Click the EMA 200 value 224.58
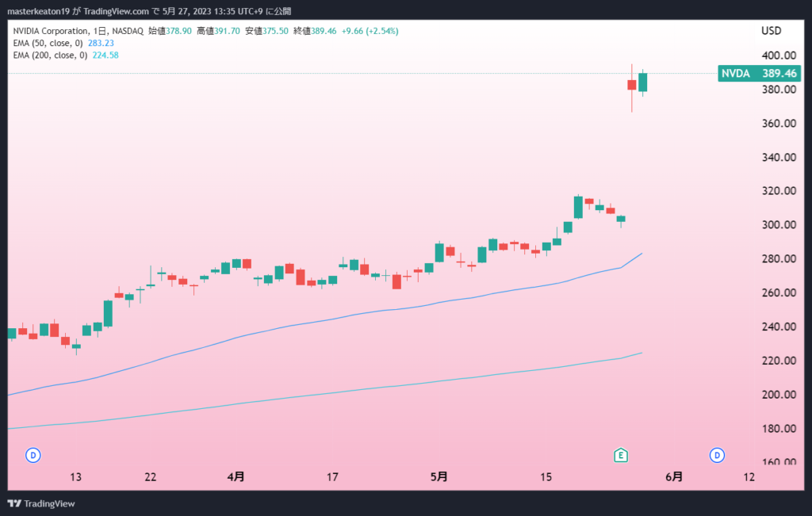Viewport: 812px width, 516px height. (105, 55)
